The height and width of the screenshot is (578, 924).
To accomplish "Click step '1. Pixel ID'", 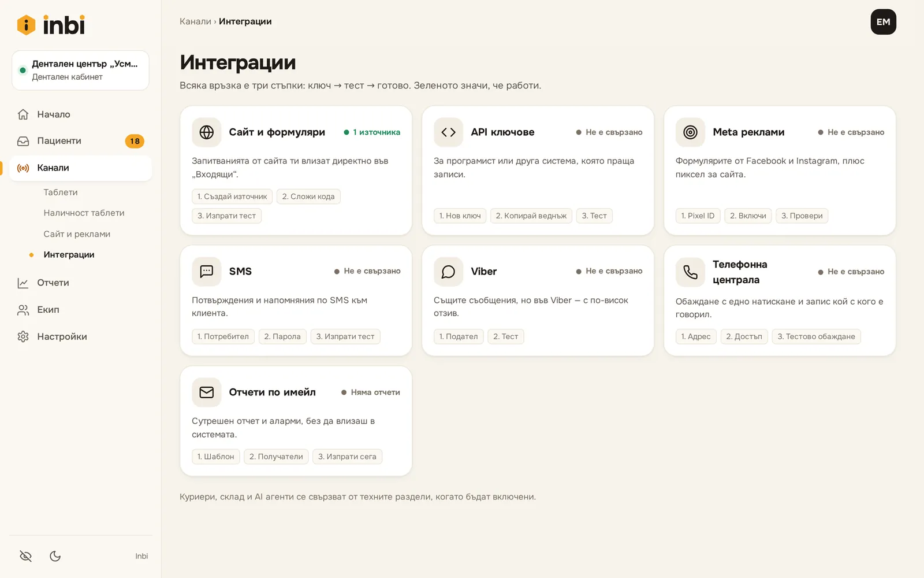I will [x=698, y=216].
